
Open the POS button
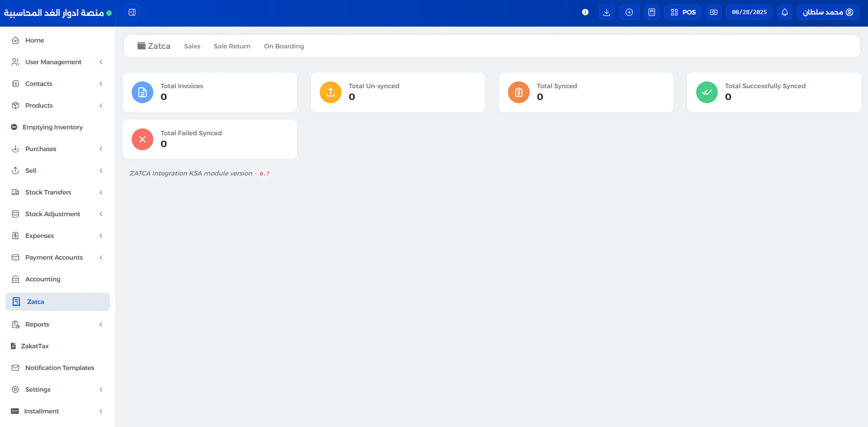pos(683,12)
